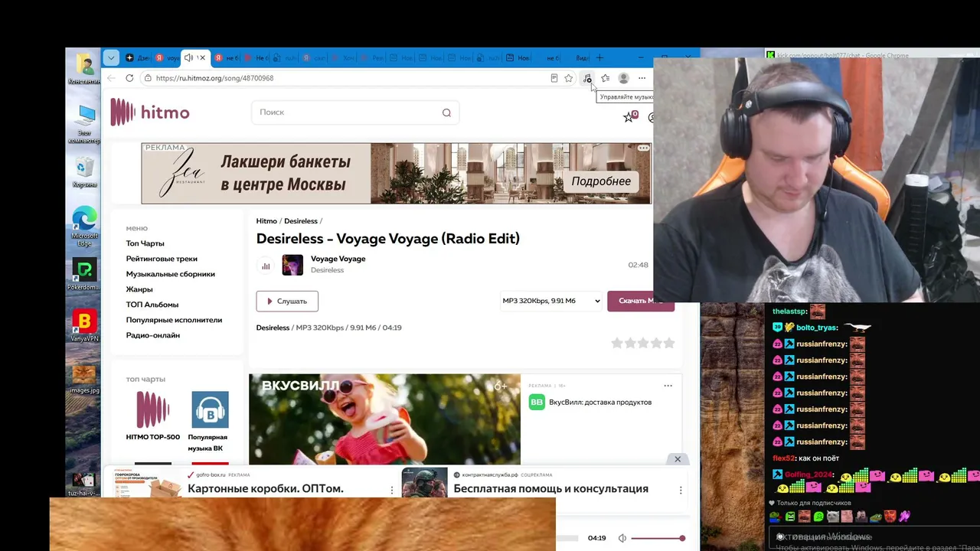The height and width of the screenshot is (551, 980).
Task: Click the media control music icon in toolbar
Action: 587,78
